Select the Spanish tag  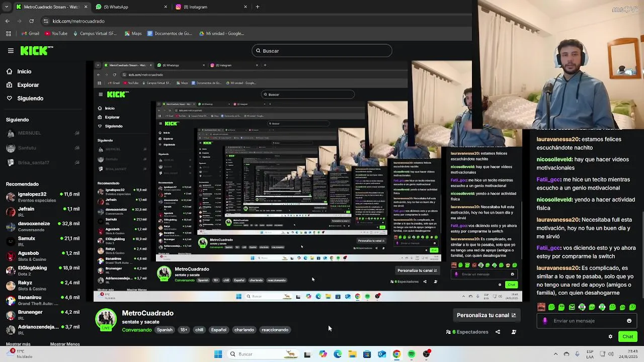tap(165, 330)
